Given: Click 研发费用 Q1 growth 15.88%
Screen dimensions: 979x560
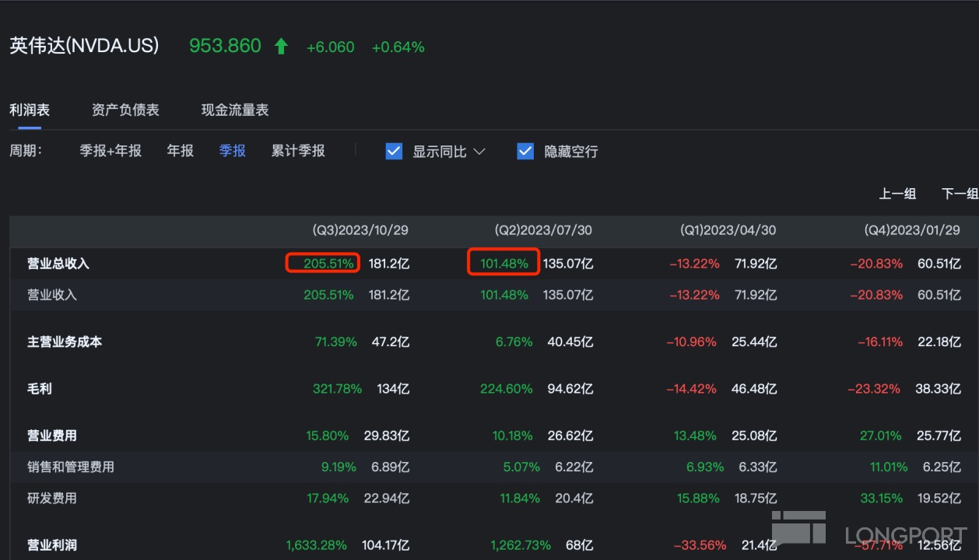Looking at the screenshot, I should pyautogui.click(x=698, y=498).
